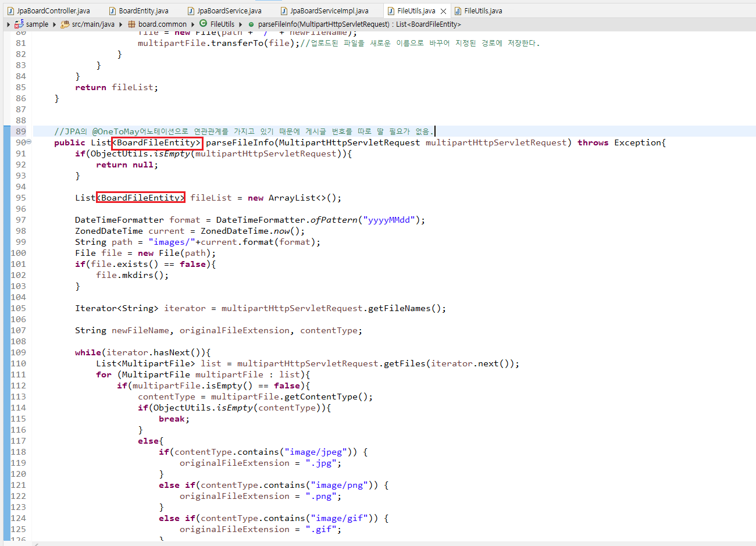Open the BoardEntity.java editor tab
756x546 pixels.
point(139,10)
